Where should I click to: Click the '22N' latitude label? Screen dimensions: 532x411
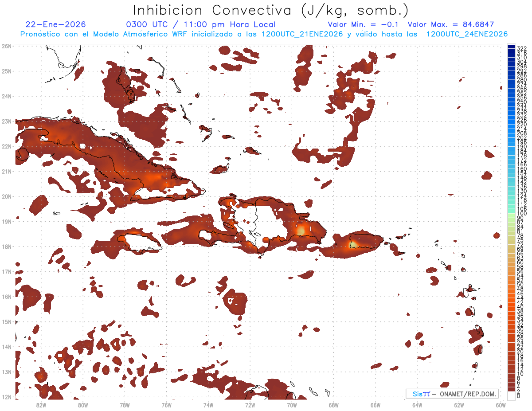point(6,146)
